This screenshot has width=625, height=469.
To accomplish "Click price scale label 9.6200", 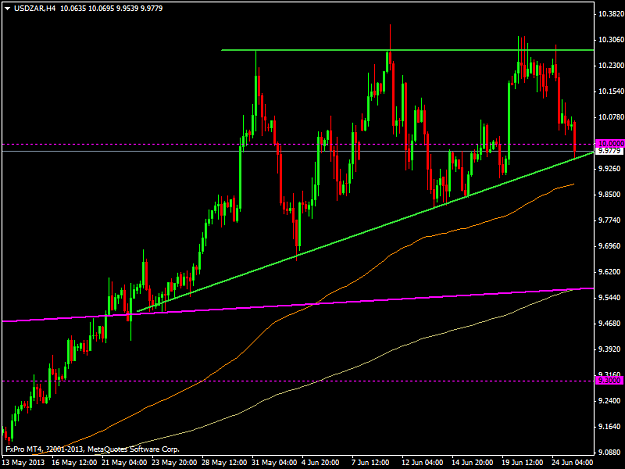I will (611, 272).
